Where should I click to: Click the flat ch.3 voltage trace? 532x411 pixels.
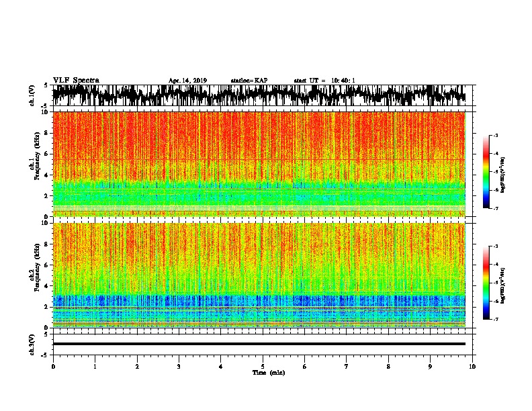[x=259, y=344]
